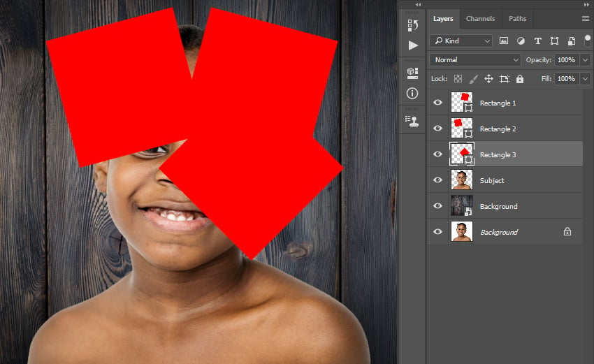
Task: Select the Subject layer thumbnail
Action: coord(461,180)
